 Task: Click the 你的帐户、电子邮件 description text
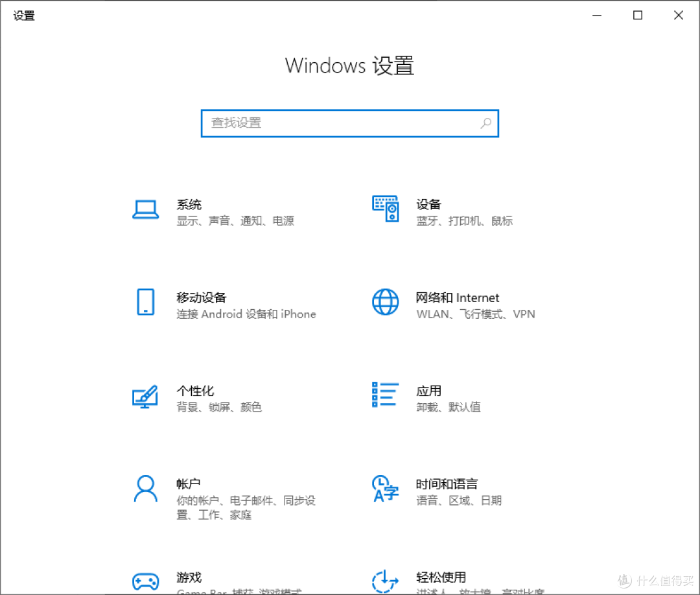246,507
